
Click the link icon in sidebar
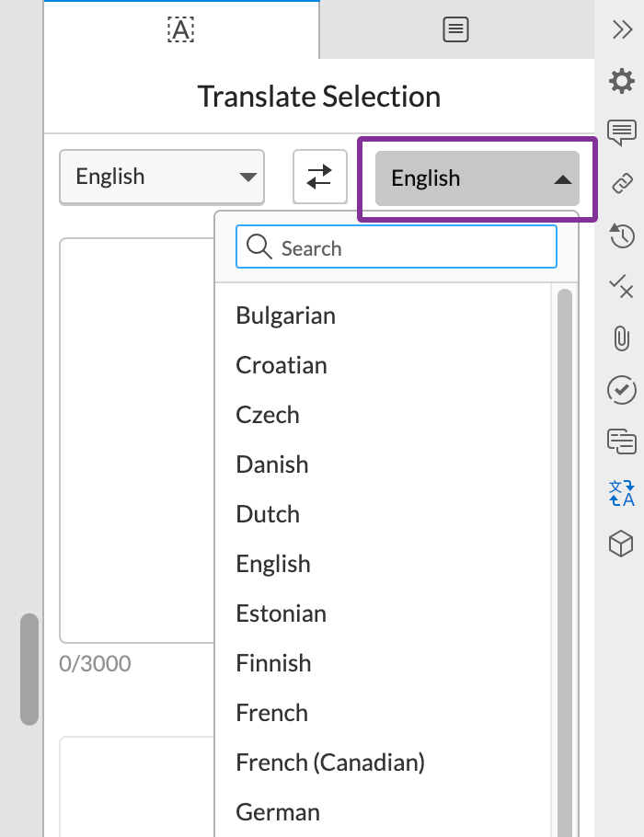[623, 183]
